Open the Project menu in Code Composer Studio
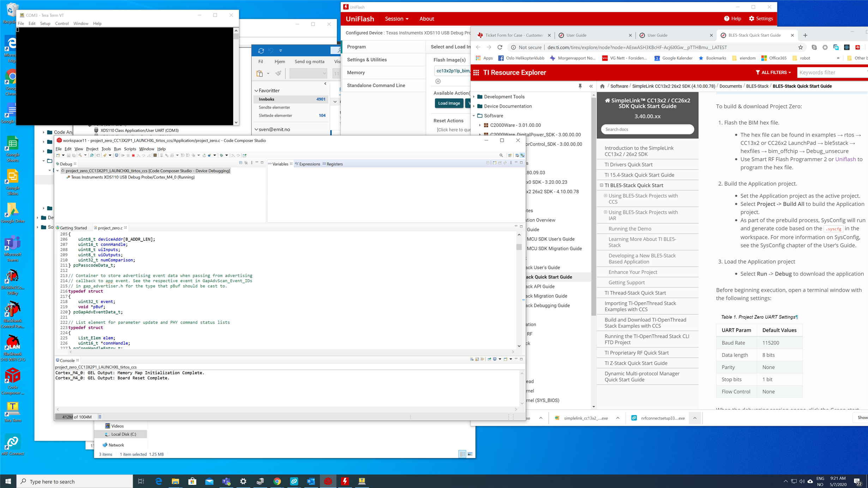The width and height of the screenshot is (868, 488). 92,149
